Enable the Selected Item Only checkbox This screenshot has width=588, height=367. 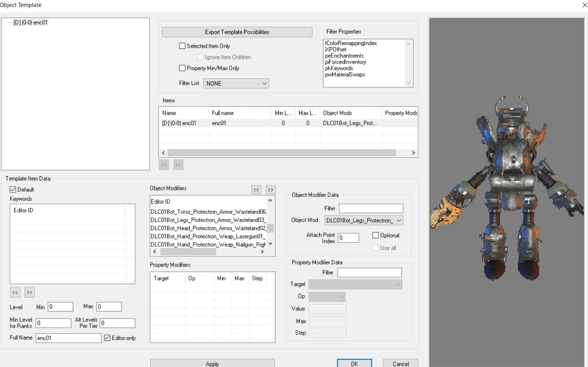[x=182, y=46]
